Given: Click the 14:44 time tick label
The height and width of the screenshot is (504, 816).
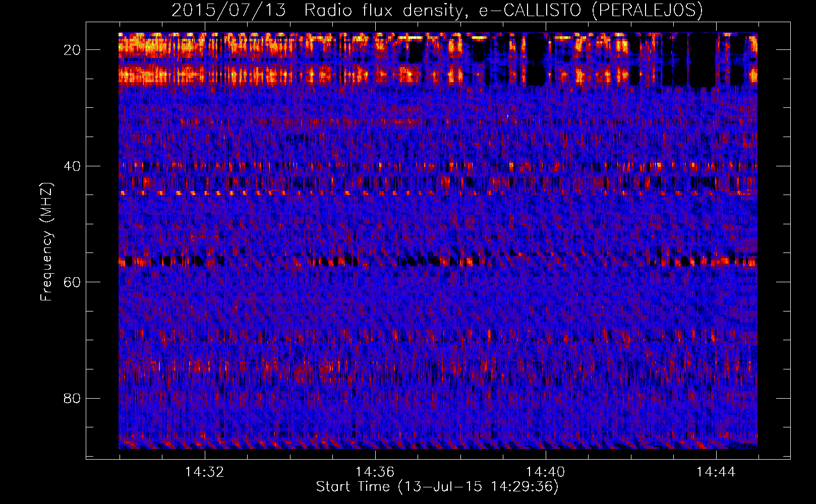Looking at the screenshot, I should click(716, 472).
